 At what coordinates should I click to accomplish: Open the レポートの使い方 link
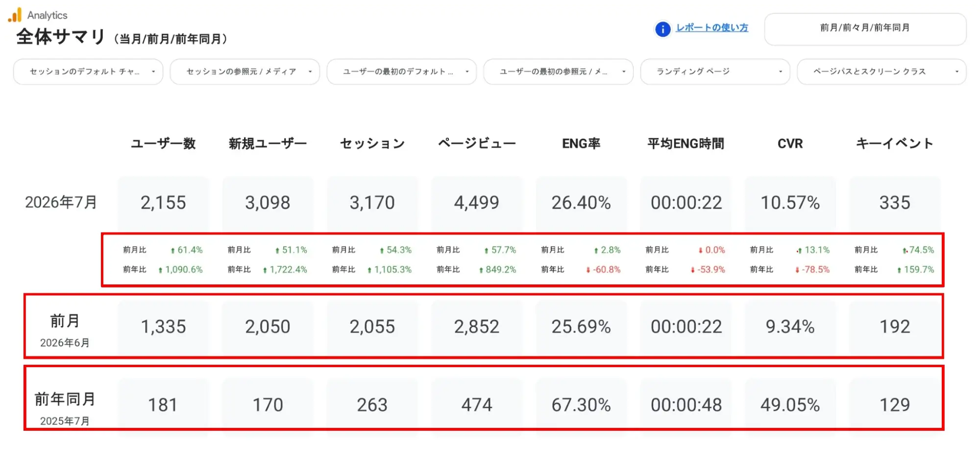click(712, 28)
